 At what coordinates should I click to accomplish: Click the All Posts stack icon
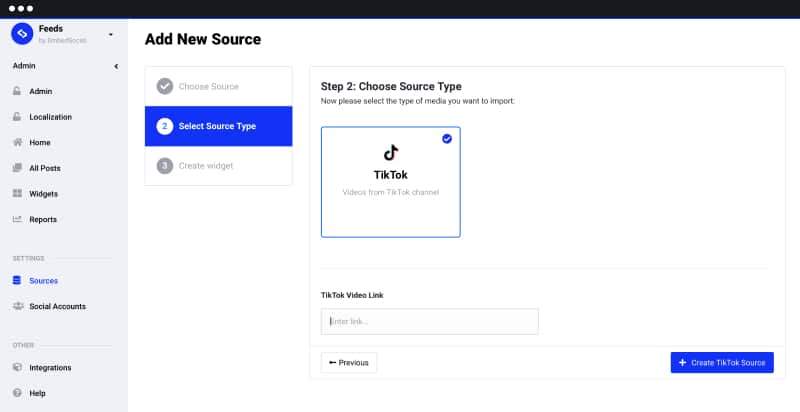pos(17,167)
